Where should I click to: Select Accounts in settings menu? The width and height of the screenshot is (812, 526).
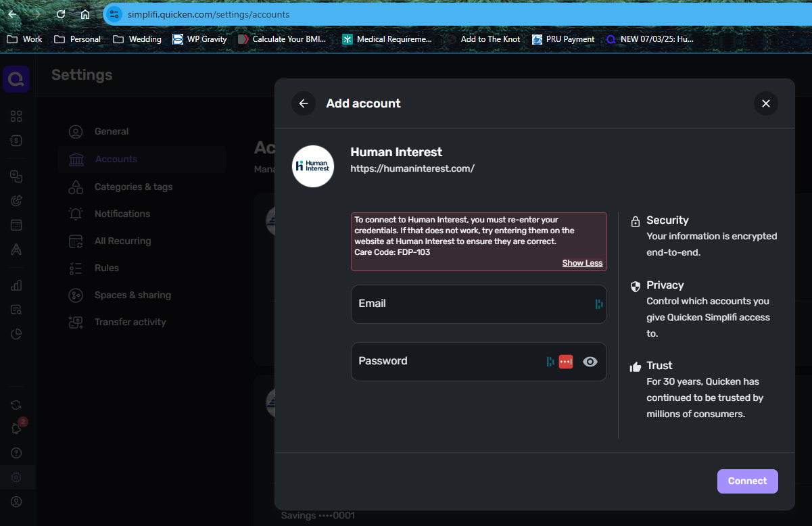click(x=142, y=159)
